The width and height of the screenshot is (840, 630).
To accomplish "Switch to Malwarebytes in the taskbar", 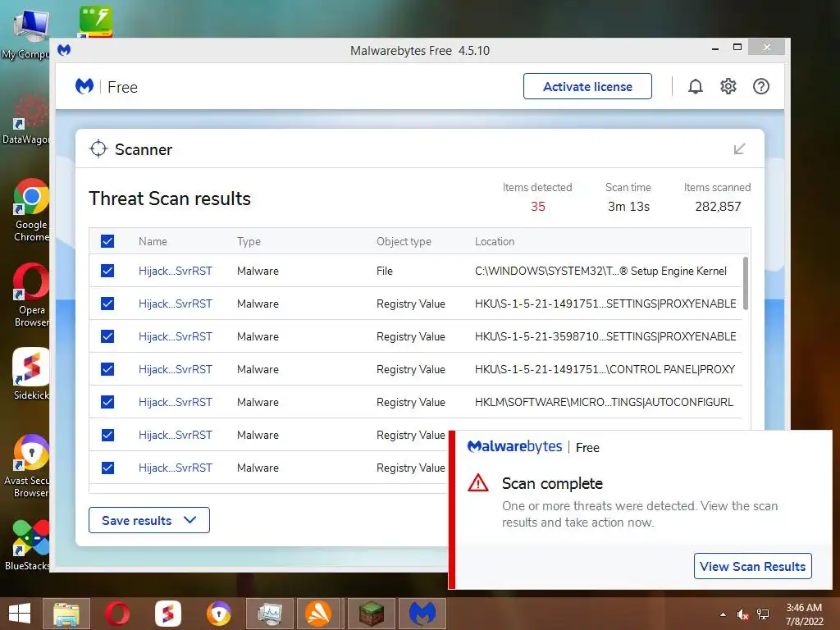I will pyautogui.click(x=422, y=614).
